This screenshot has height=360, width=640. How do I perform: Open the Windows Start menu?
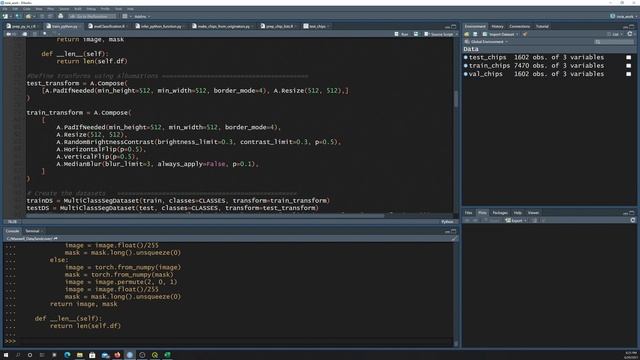tap(6, 355)
